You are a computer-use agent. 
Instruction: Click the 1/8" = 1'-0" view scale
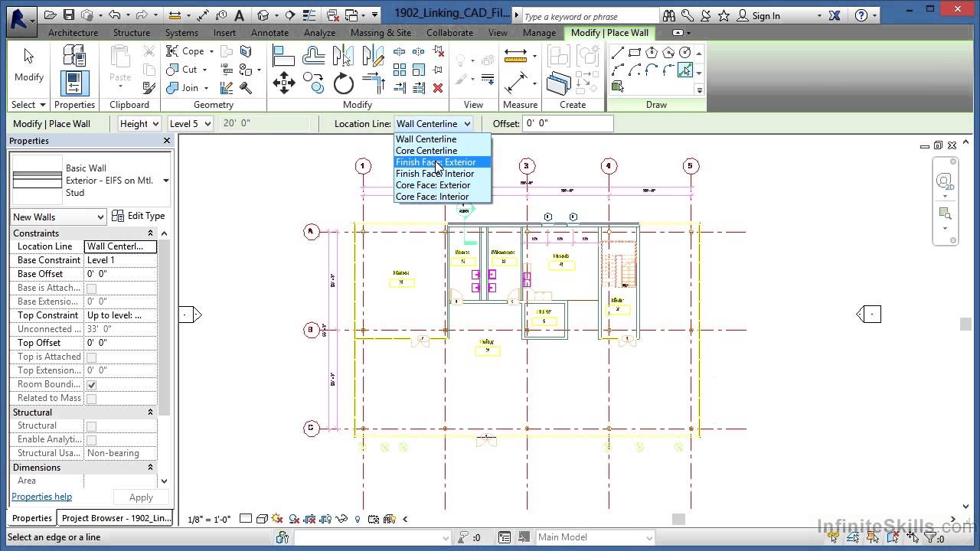tap(209, 519)
